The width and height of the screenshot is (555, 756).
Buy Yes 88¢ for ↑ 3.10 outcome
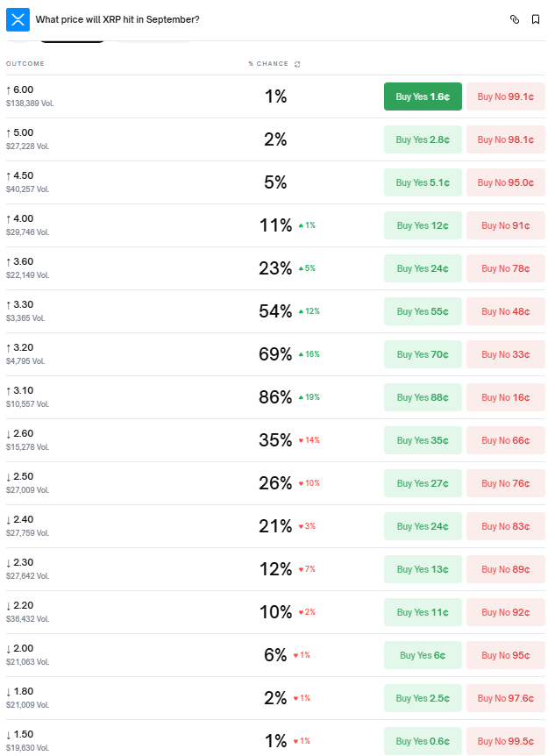[423, 397]
